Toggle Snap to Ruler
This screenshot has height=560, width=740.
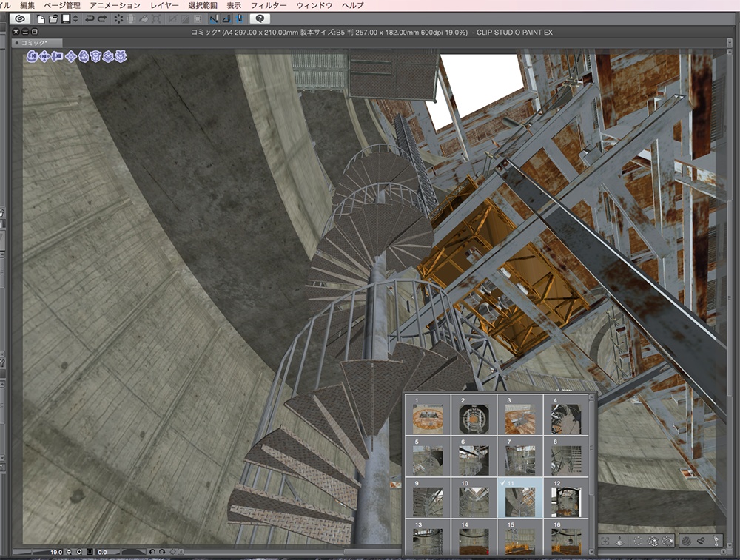[x=214, y=19]
